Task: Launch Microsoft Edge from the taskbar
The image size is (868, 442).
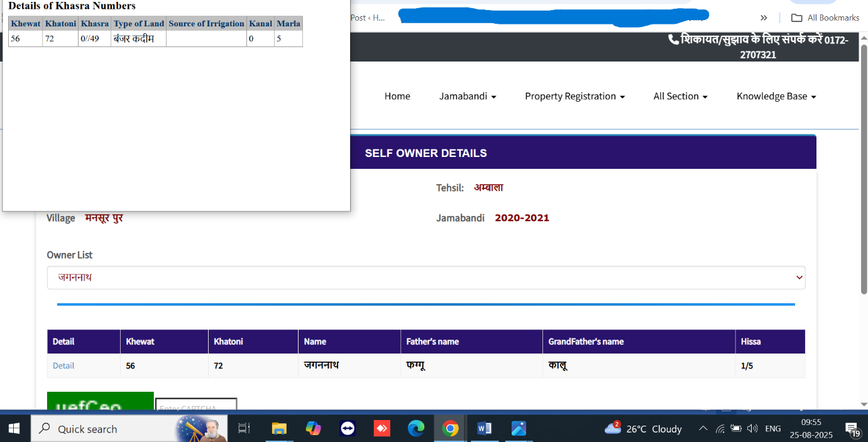Action: click(415, 429)
